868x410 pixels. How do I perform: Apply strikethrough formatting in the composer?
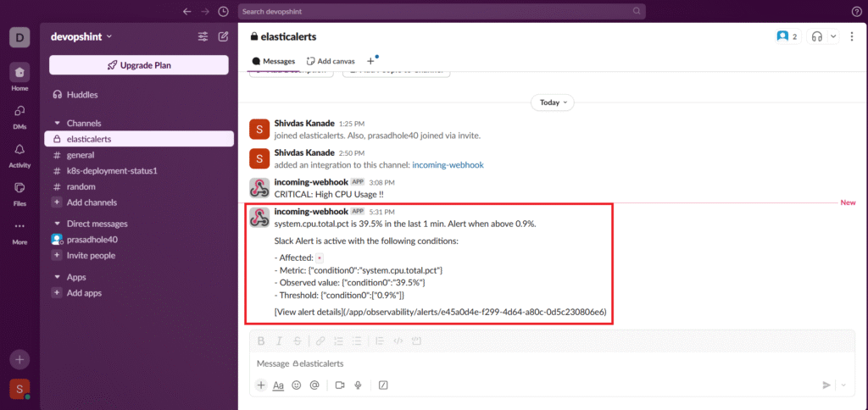[x=298, y=341]
